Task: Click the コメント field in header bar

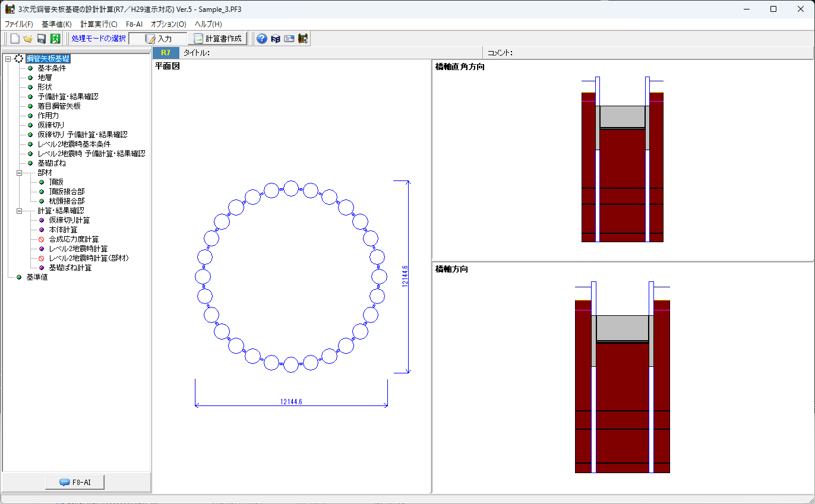Action: [x=647, y=53]
